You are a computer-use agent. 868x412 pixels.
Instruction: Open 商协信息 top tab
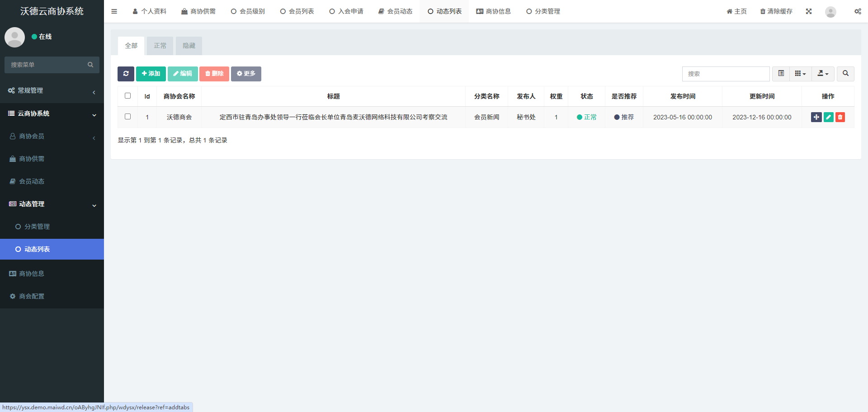tap(494, 11)
